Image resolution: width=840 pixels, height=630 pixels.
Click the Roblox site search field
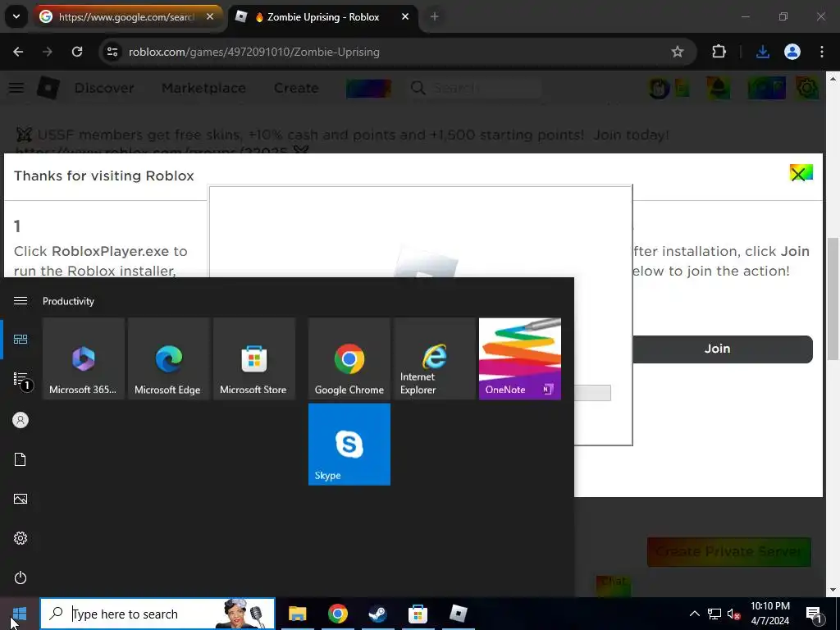[476, 88]
